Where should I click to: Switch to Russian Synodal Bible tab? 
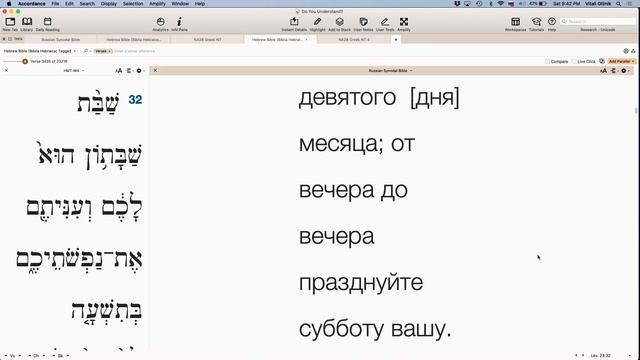pos(61,40)
